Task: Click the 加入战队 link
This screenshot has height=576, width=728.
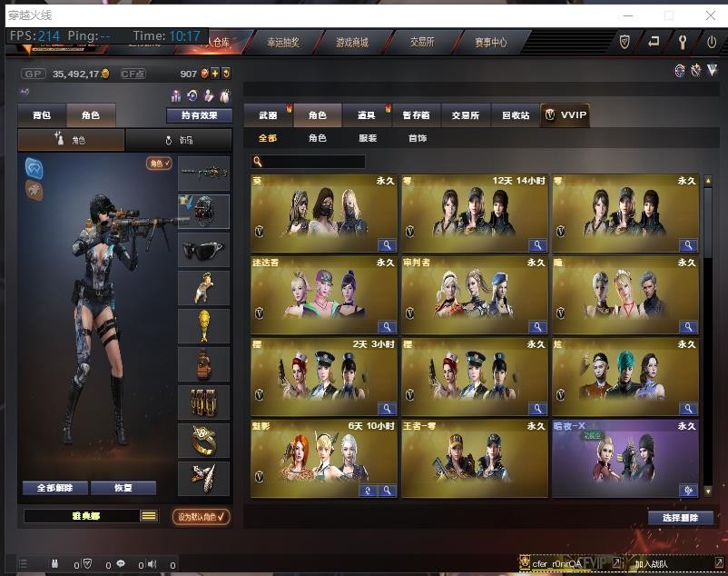Action: tap(651, 564)
